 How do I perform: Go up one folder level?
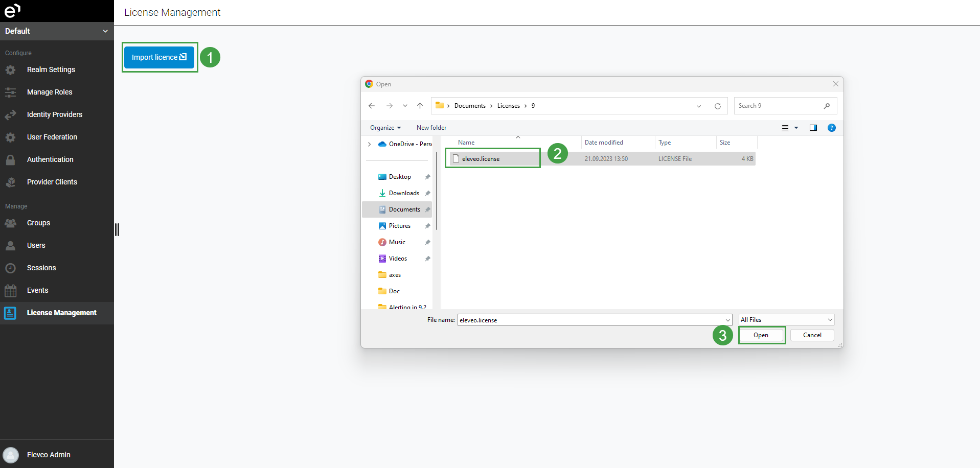pyautogui.click(x=420, y=106)
